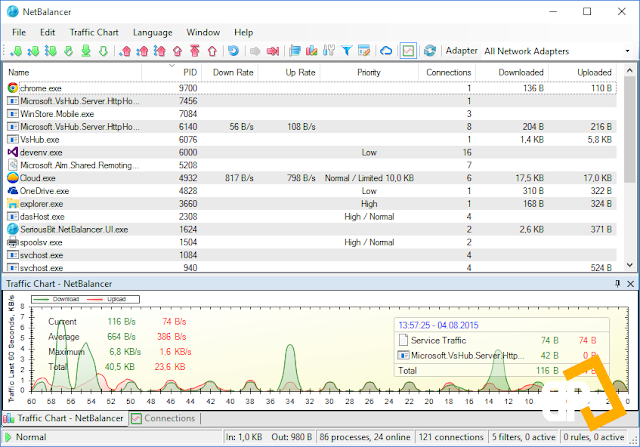Sort by Priority column header
Image resolution: width=640 pixels, height=447 pixels.
click(x=369, y=73)
